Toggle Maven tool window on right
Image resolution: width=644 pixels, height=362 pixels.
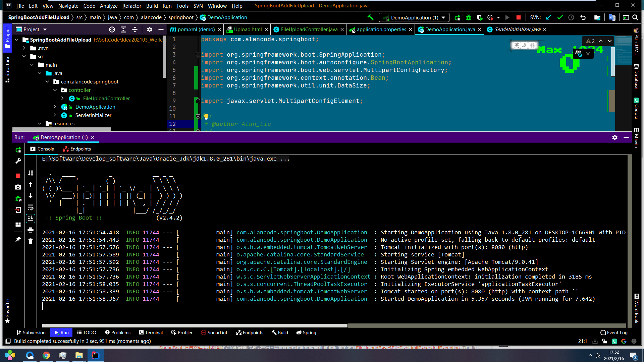click(636, 137)
